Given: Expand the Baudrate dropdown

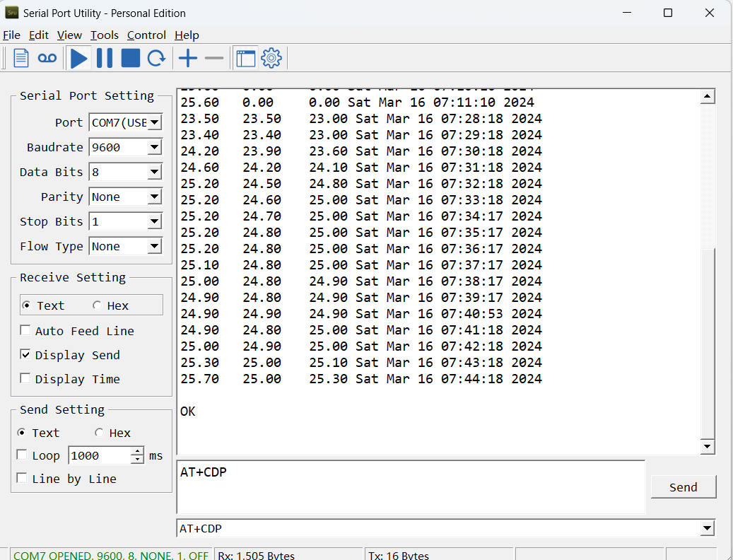Looking at the screenshot, I should coord(155,147).
